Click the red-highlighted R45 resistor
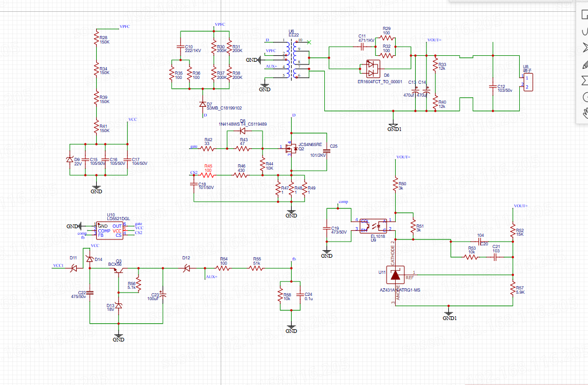 pos(208,175)
